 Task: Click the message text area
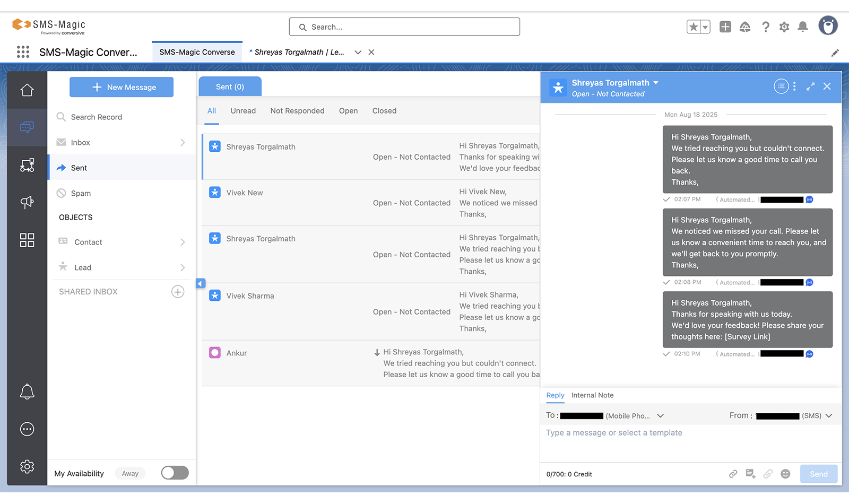tap(691, 443)
